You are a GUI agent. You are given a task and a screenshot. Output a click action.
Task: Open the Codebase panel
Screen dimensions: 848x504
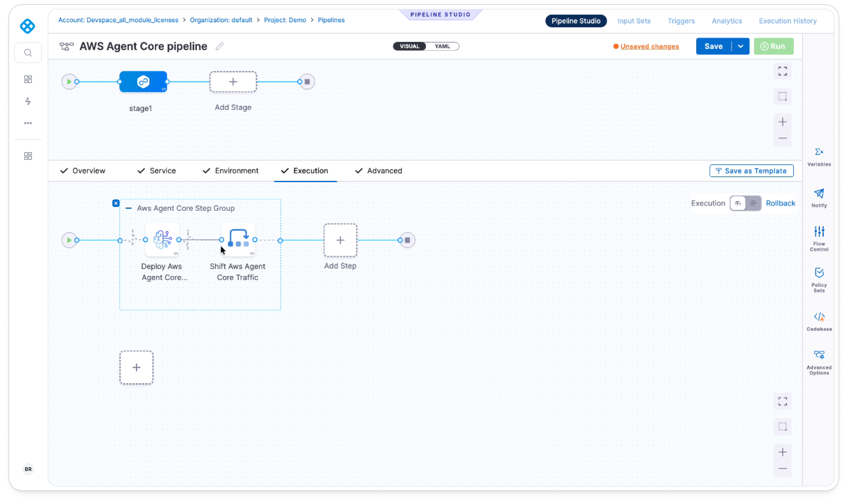pos(819,321)
